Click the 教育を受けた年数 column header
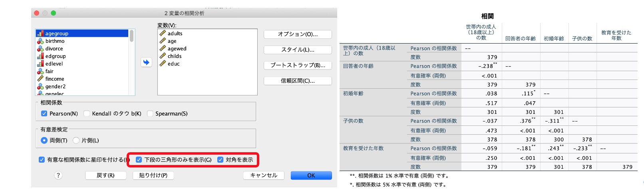Viewport: 644px width, 191px height. coord(616,36)
